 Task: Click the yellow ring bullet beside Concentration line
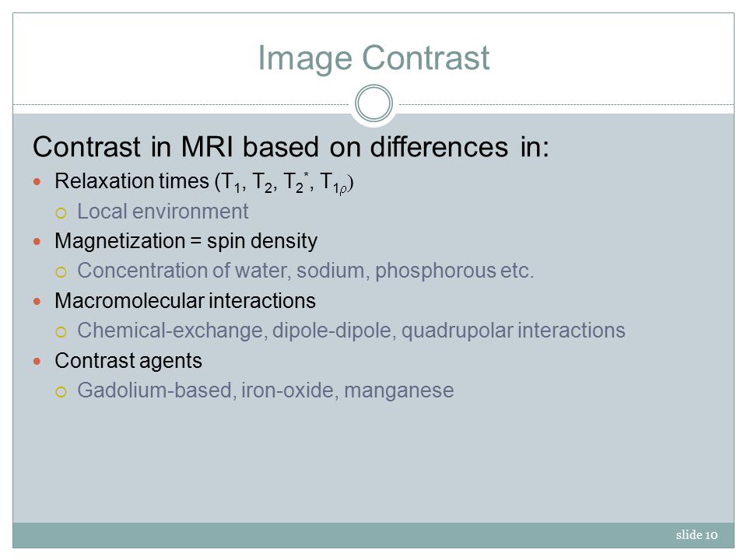click(x=61, y=272)
